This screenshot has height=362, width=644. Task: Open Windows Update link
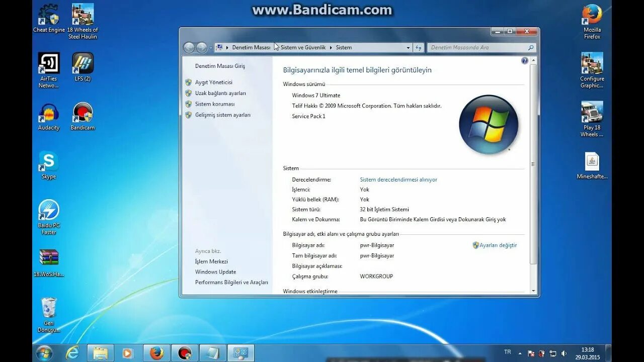215,272
